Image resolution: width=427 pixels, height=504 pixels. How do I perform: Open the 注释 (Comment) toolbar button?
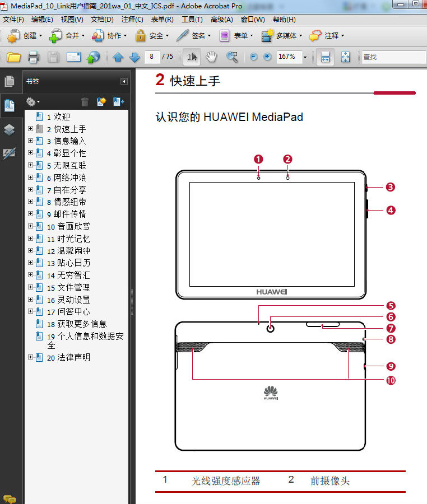click(x=327, y=36)
